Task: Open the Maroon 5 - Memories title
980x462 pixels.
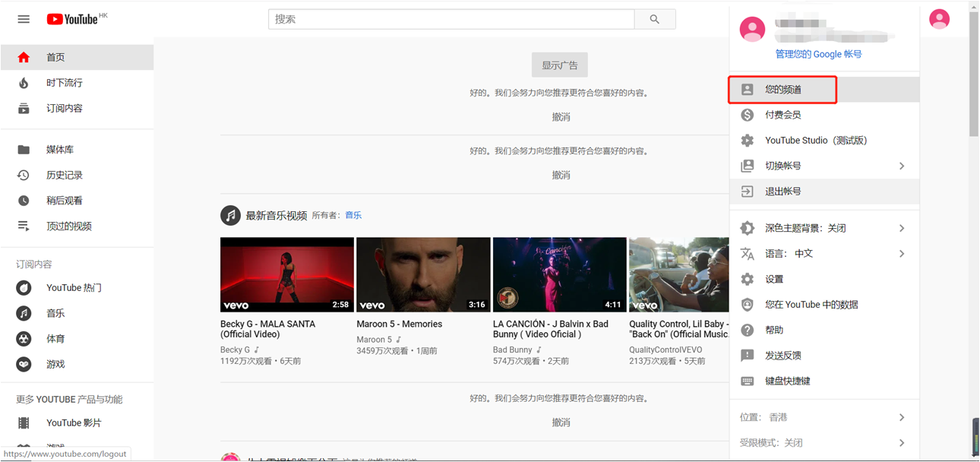Action: [400, 324]
